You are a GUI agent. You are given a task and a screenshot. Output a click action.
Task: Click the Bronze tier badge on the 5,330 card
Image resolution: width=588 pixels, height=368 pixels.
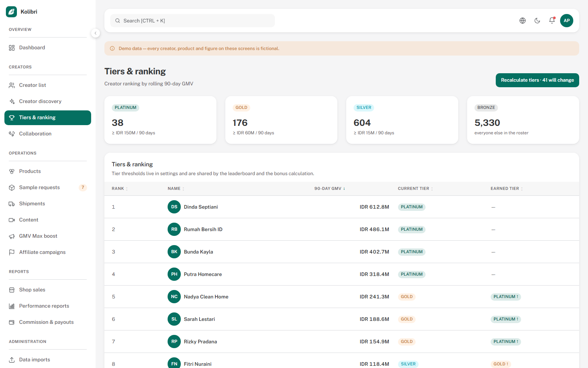pyautogui.click(x=486, y=107)
